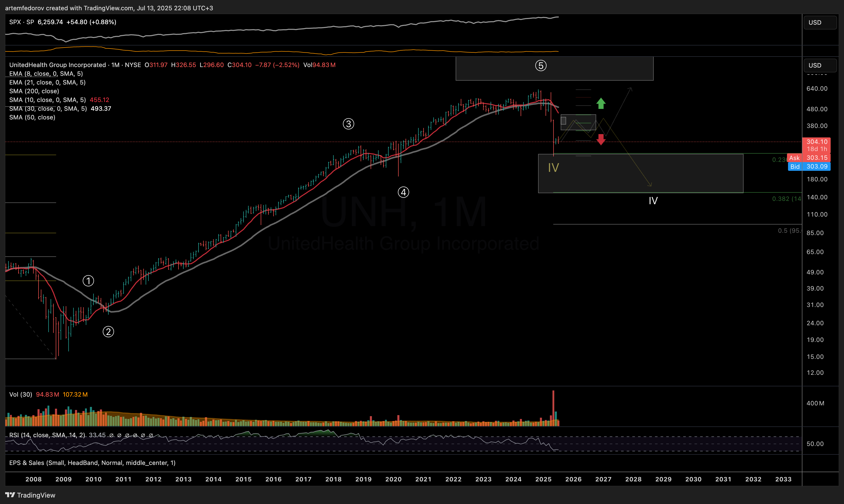Click the 2009 label on the time axis
Image resolution: width=844 pixels, height=504 pixels.
pyautogui.click(x=63, y=479)
